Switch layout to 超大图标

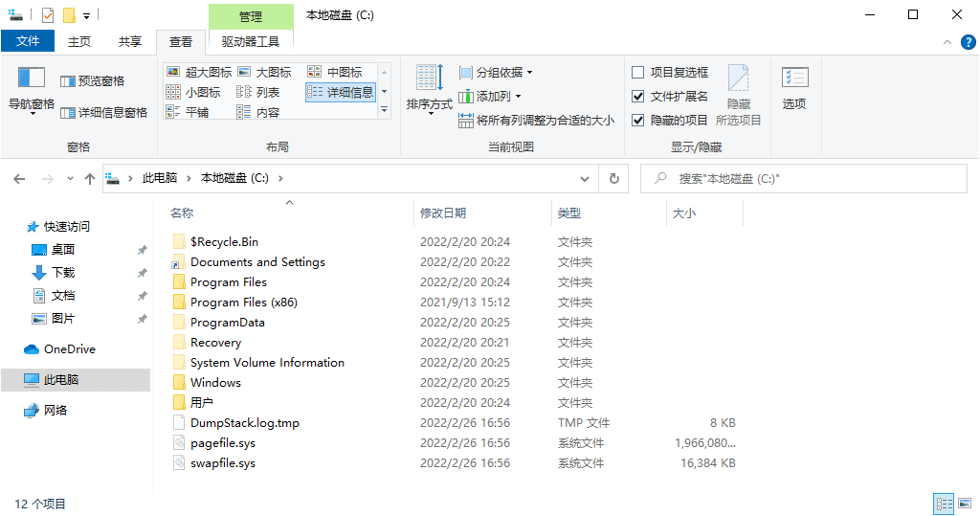point(199,73)
